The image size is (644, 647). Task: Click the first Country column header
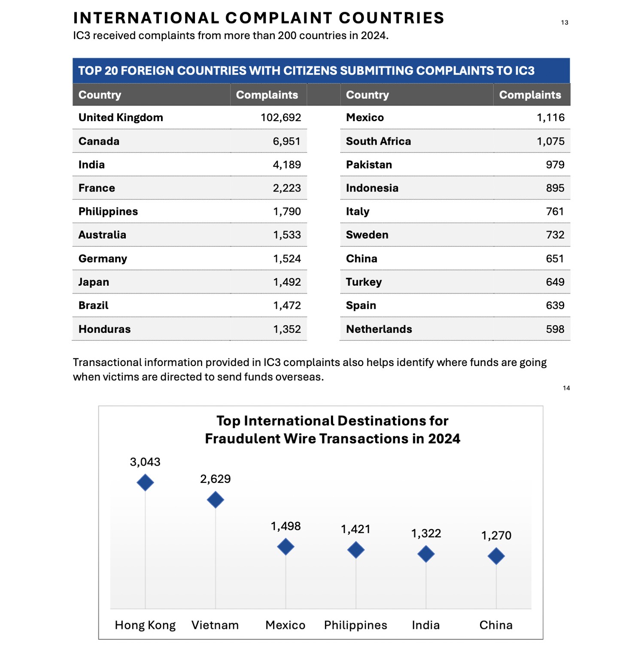tap(100, 95)
